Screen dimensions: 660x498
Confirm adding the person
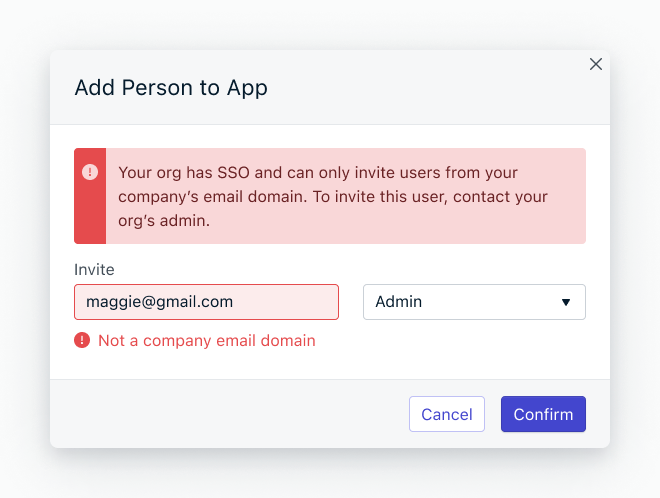point(543,414)
